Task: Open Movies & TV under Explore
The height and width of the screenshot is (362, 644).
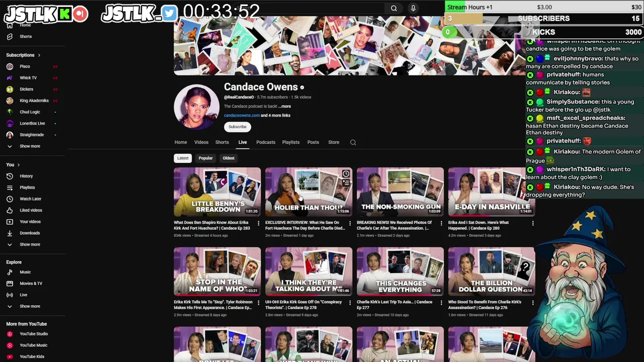Action: point(31,284)
